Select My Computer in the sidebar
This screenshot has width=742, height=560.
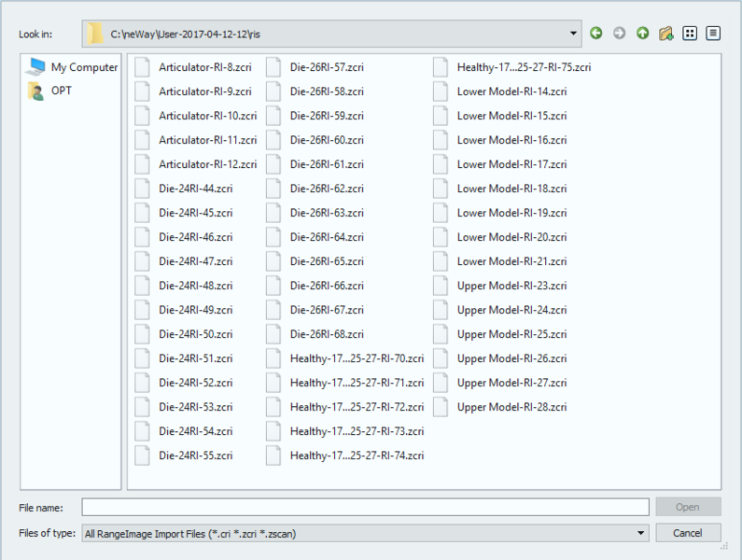pyautogui.click(x=71, y=67)
